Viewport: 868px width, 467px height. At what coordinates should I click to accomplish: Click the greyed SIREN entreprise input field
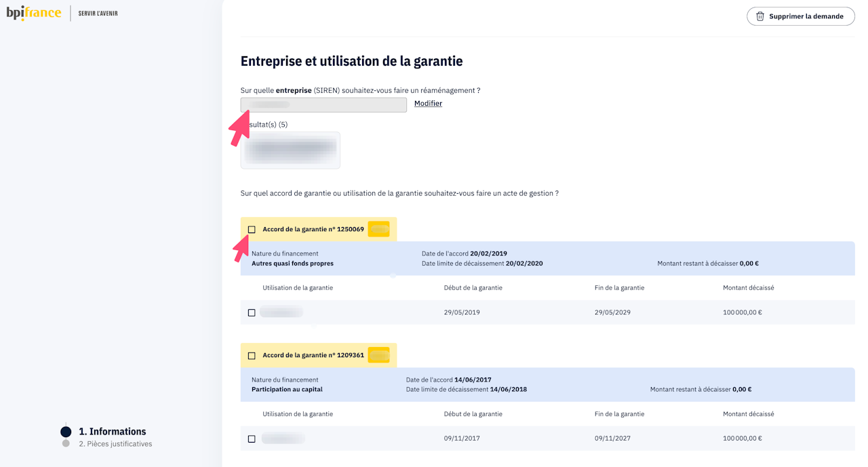(323, 104)
